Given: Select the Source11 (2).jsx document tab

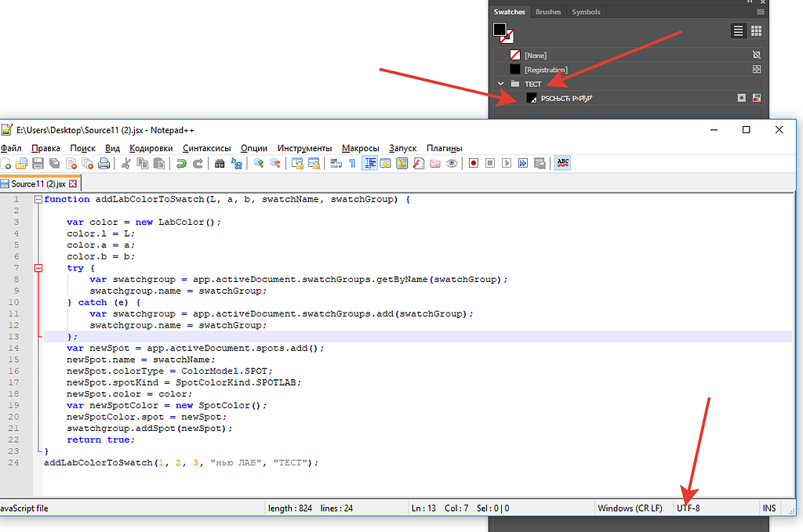Looking at the screenshot, I should [38, 183].
